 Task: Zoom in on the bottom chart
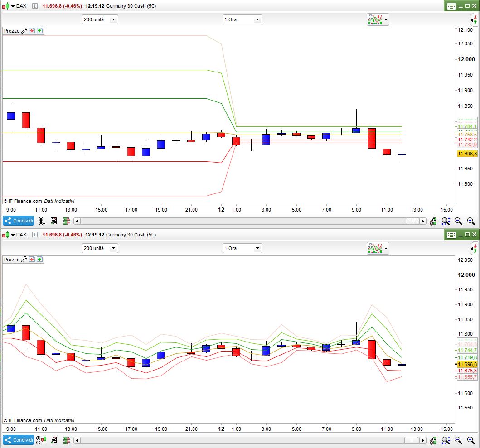471,440
